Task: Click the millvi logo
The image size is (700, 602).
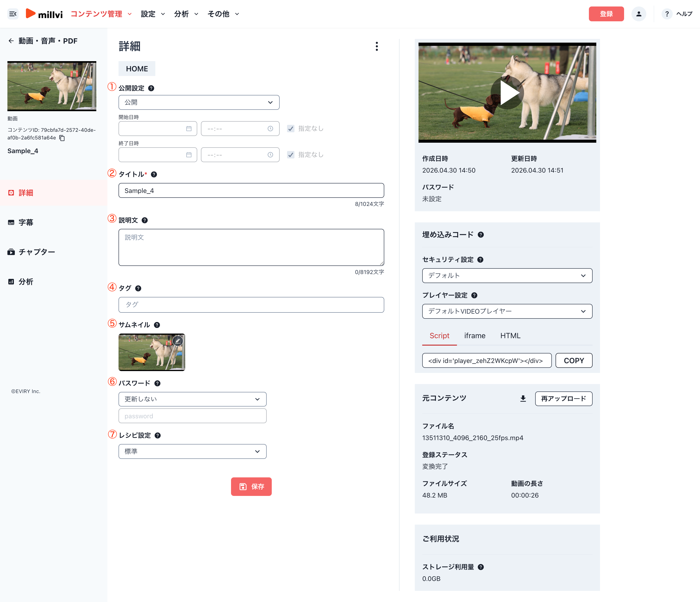Action: [x=44, y=14]
